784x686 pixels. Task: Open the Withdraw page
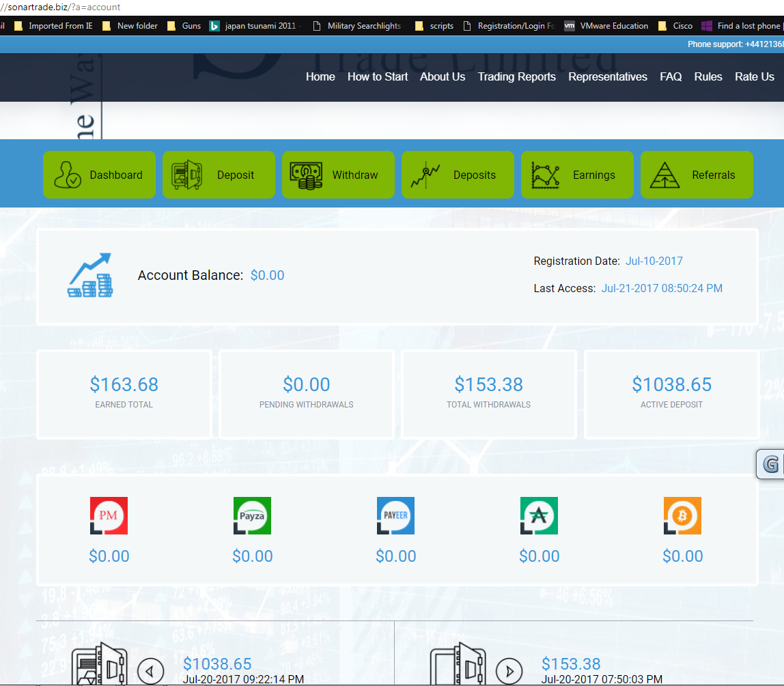338,175
